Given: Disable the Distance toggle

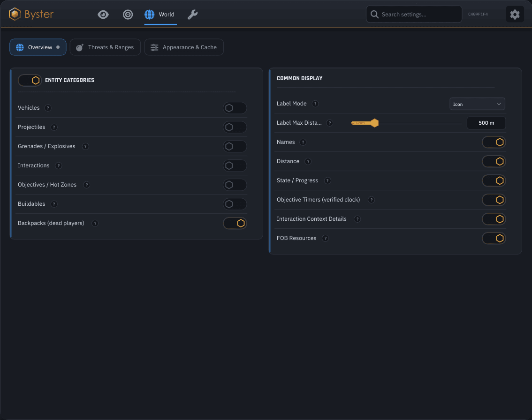Looking at the screenshot, I should [494, 161].
